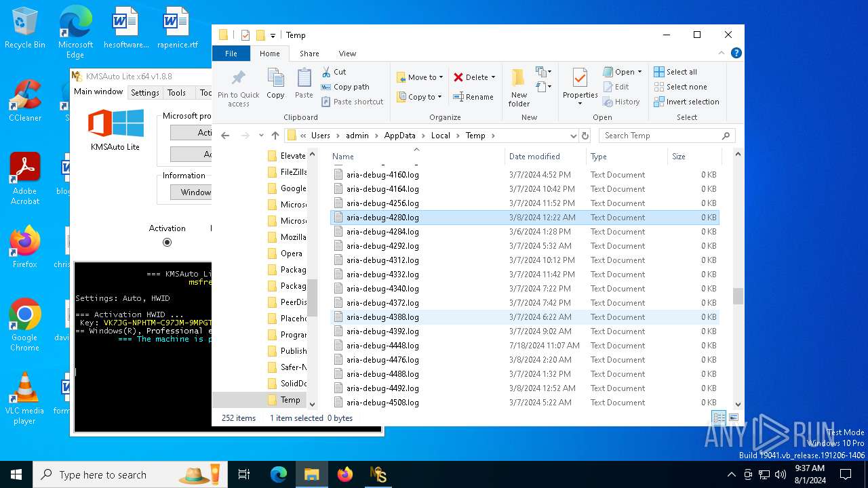
Task: Switch to details view layout icon
Action: tap(719, 418)
